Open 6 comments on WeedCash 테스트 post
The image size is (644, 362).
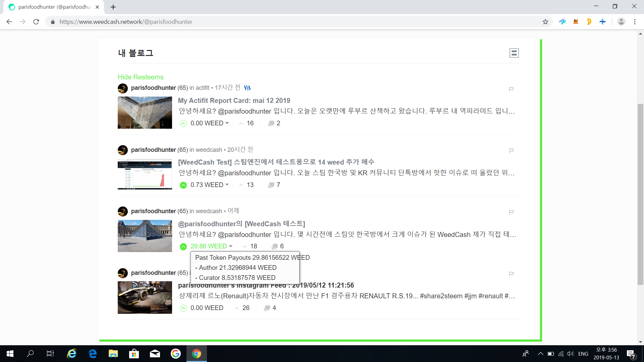(x=278, y=246)
